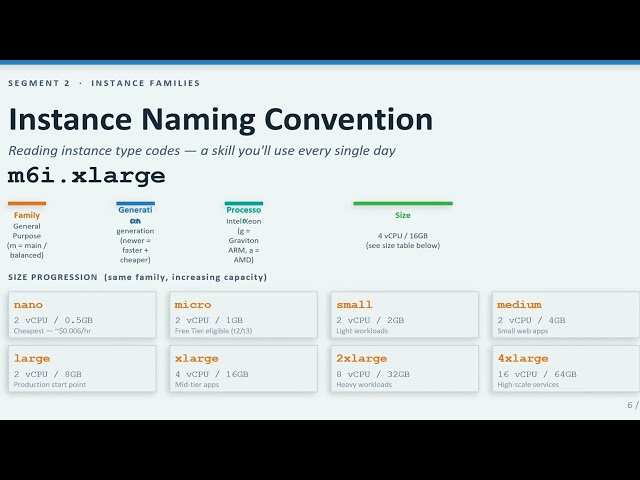This screenshot has height=480, width=640.
Task: Click the '2 vCPU / 0.5GB' spec text
Action: (x=53, y=320)
